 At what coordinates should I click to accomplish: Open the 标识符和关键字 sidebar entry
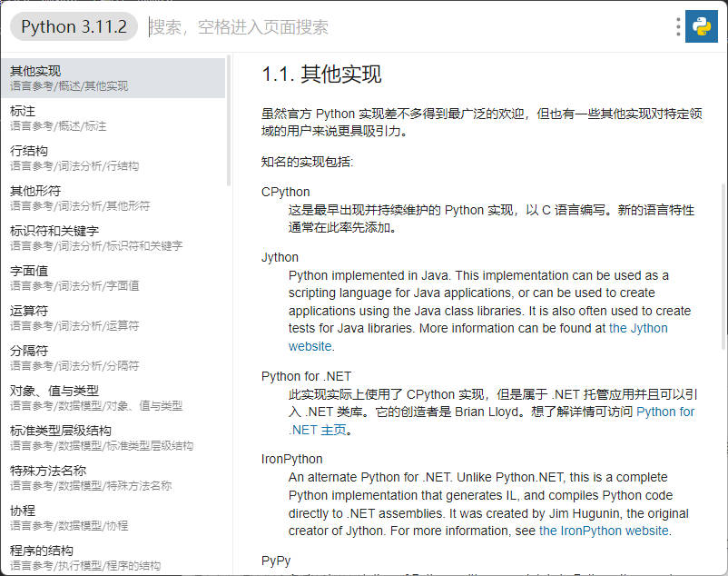[x=113, y=238]
